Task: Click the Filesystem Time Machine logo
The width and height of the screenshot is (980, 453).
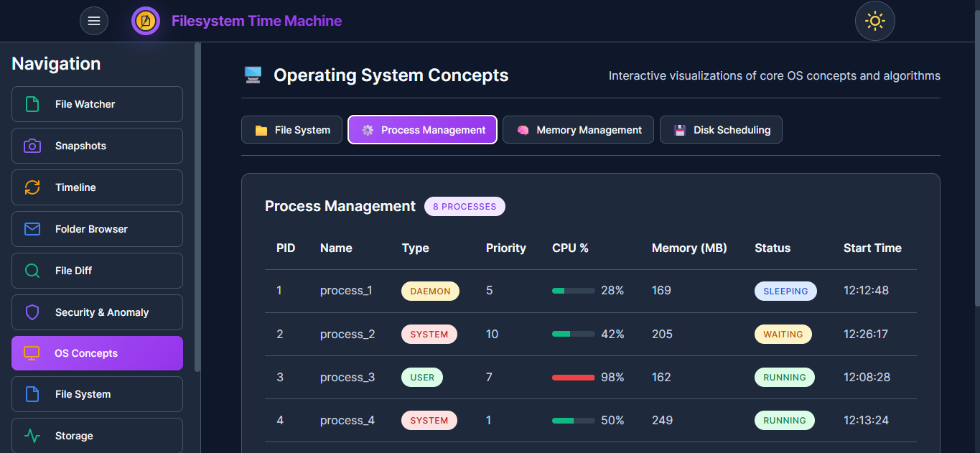Action: click(x=146, y=20)
